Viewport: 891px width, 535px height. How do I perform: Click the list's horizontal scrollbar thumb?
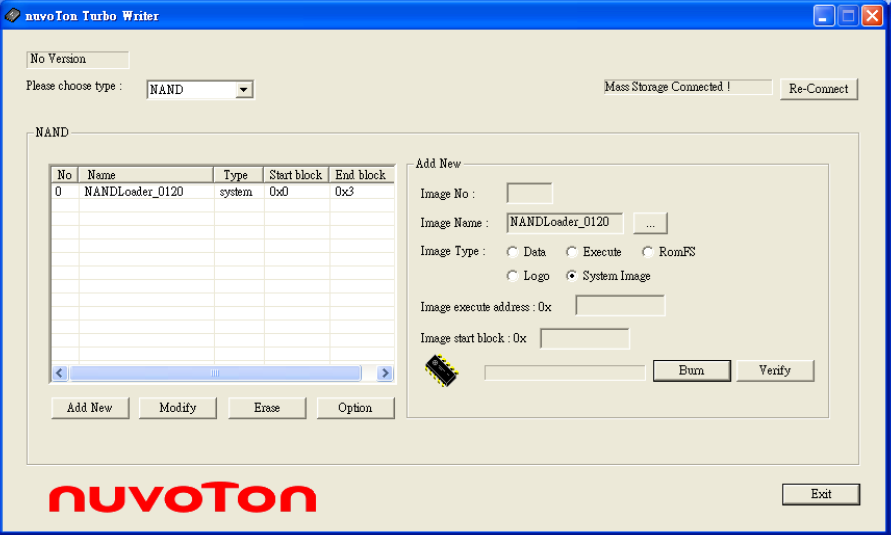tap(215, 373)
